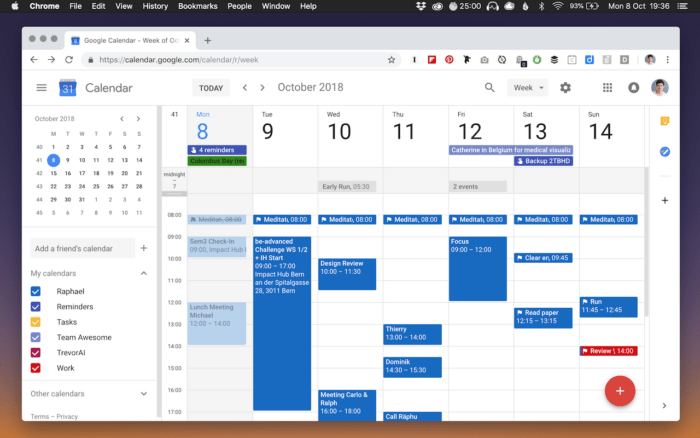The image size is (700, 438).
Task: Open the Tasks side panel icon
Action: (x=665, y=152)
